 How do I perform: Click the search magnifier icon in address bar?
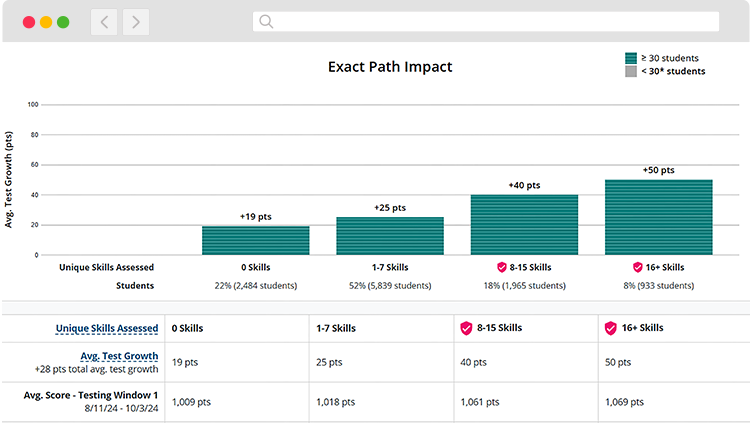tap(265, 21)
